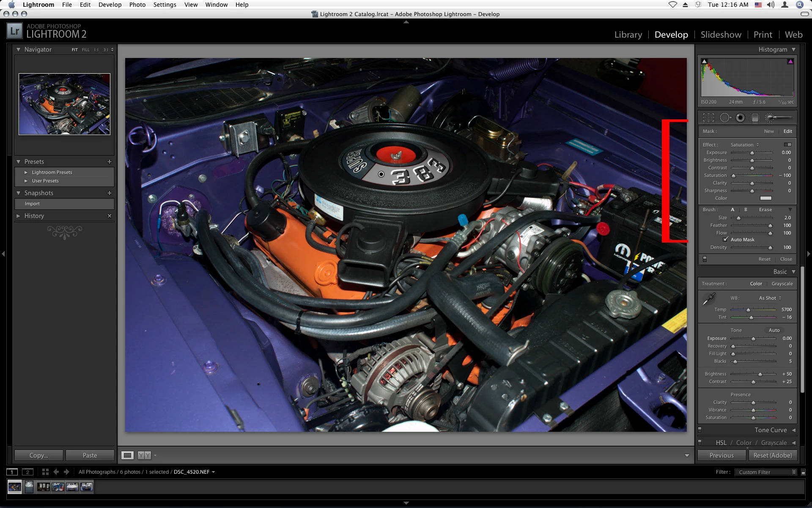Select the Graduated Filter tool
Viewport: 812px width, 508px height.
click(755, 118)
